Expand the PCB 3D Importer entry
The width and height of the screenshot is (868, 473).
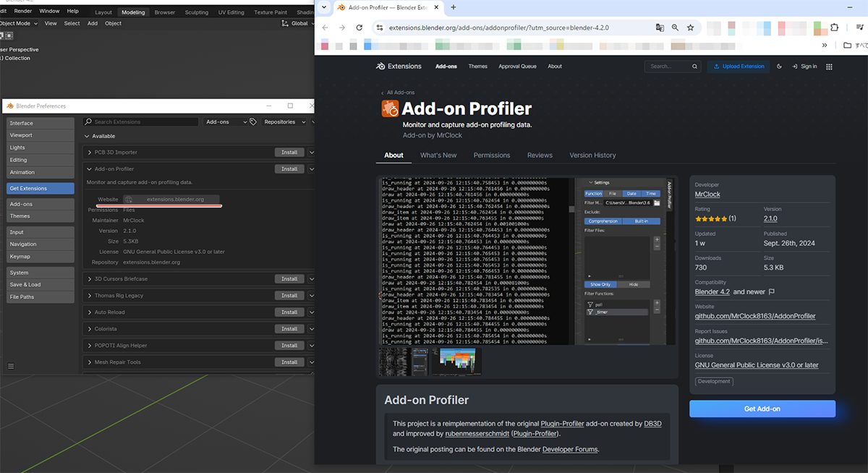[x=89, y=153]
